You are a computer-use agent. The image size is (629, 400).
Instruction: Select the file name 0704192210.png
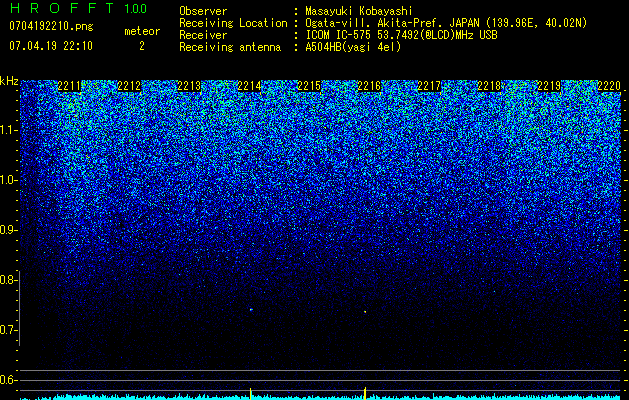[51, 26]
